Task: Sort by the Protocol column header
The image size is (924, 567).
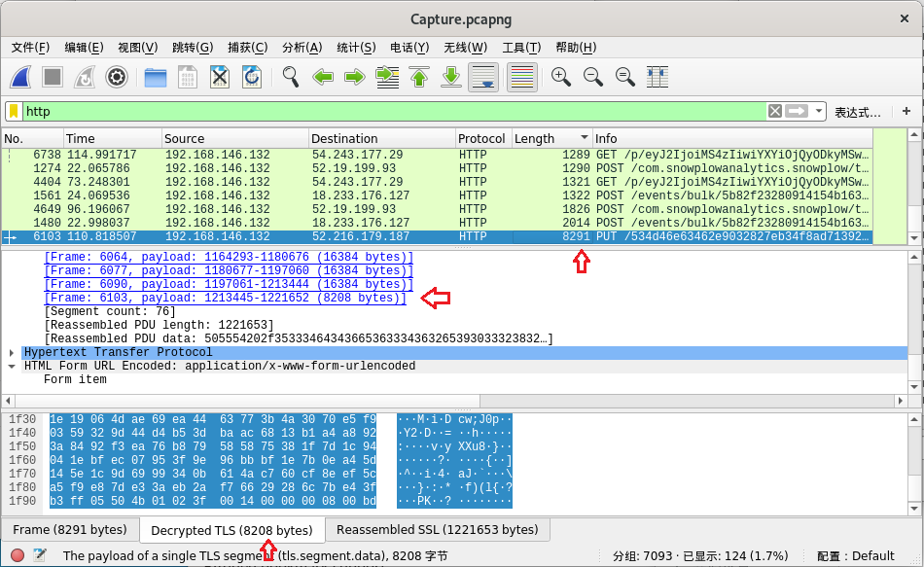Action: [483, 138]
